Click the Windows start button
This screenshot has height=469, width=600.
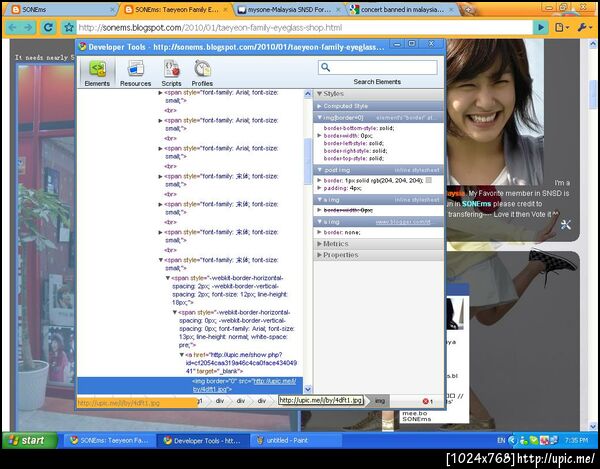tap(30, 440)
